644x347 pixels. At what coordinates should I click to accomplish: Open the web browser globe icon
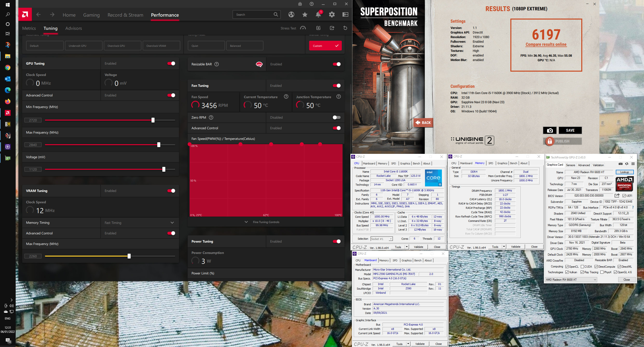pos(291,14)
